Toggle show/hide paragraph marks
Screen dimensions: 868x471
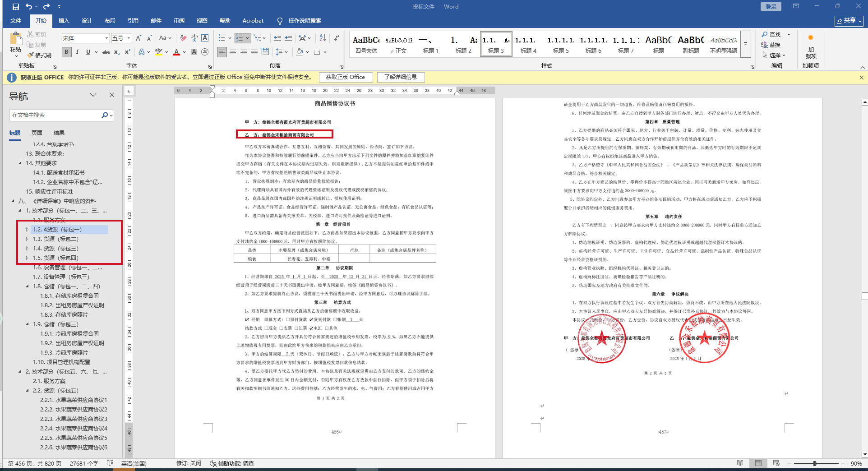tap(337, 38)
